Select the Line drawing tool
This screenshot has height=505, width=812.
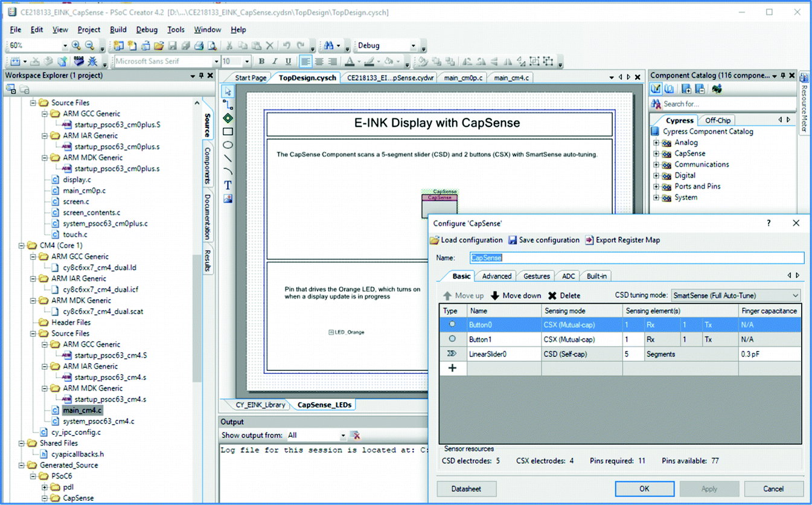pyautogui.click(x=228, y=158)
